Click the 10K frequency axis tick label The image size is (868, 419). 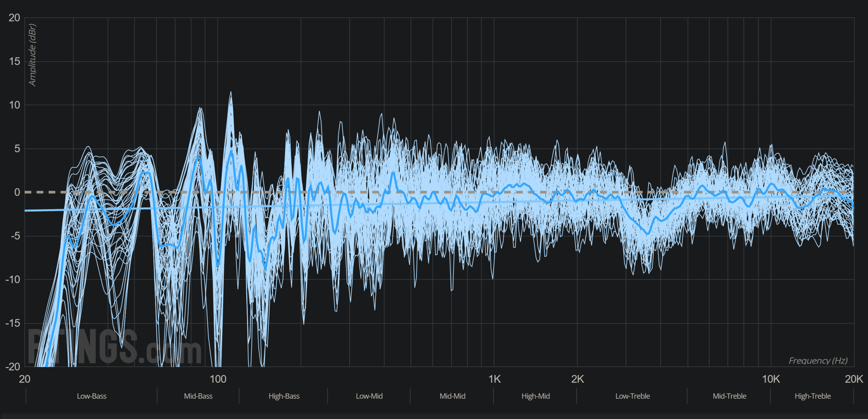(771, 379)
